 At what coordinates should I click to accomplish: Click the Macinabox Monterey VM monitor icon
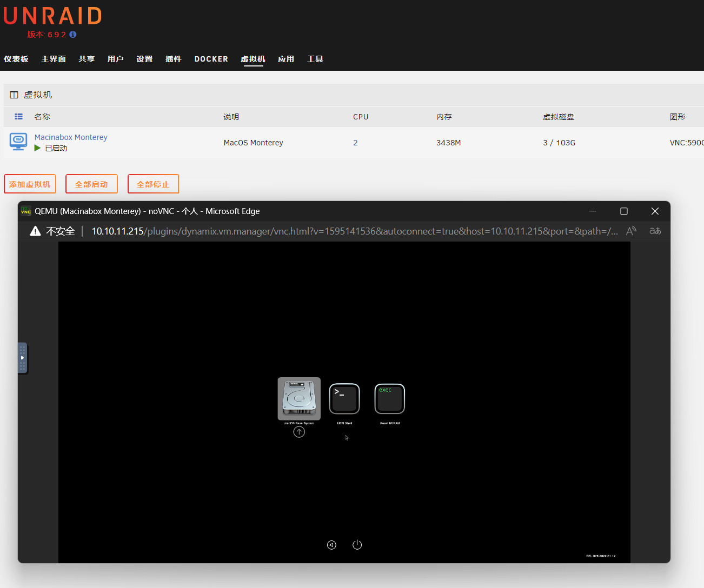click(x=18, y=142)
